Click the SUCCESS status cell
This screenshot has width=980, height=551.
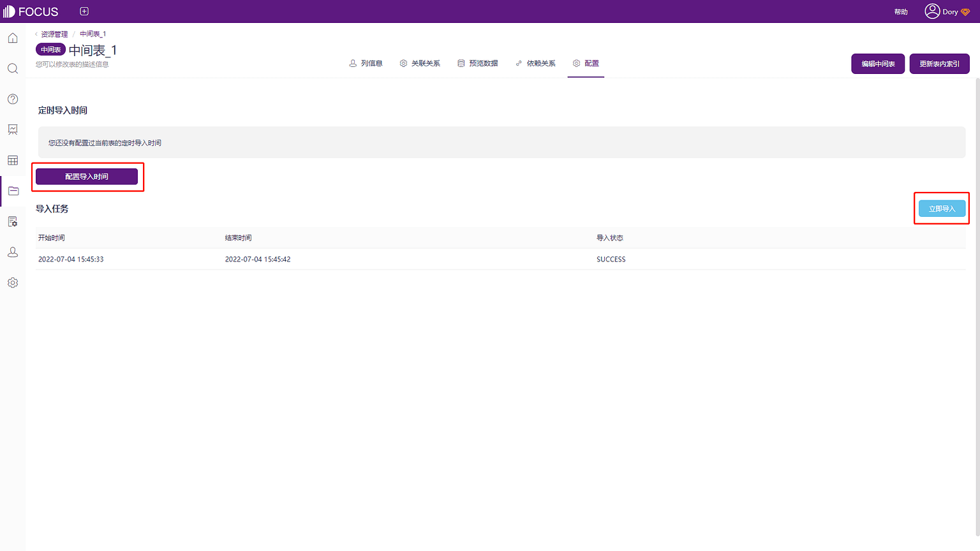pos(611,260)
